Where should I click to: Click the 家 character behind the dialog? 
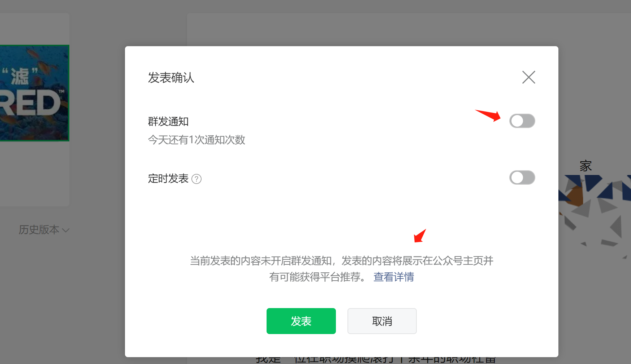[586, 166]
